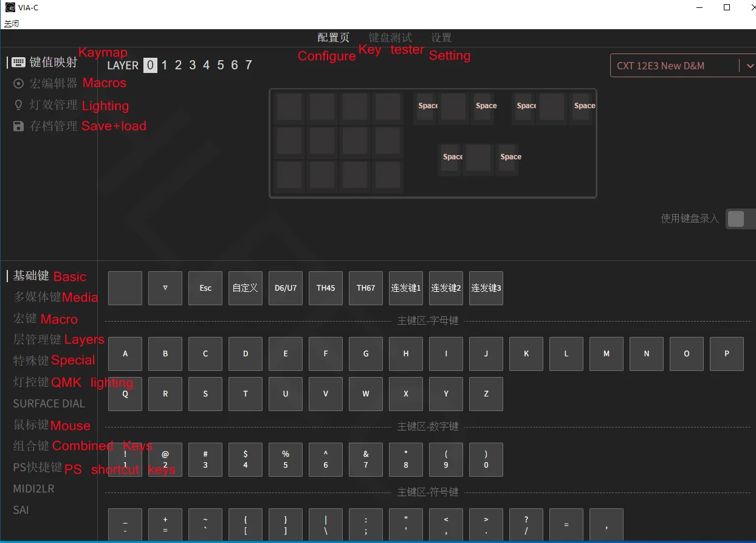Click the floppy disk save management icon
Image resolution: width=756 pixels, height=543 pixels.
[18, 126]
